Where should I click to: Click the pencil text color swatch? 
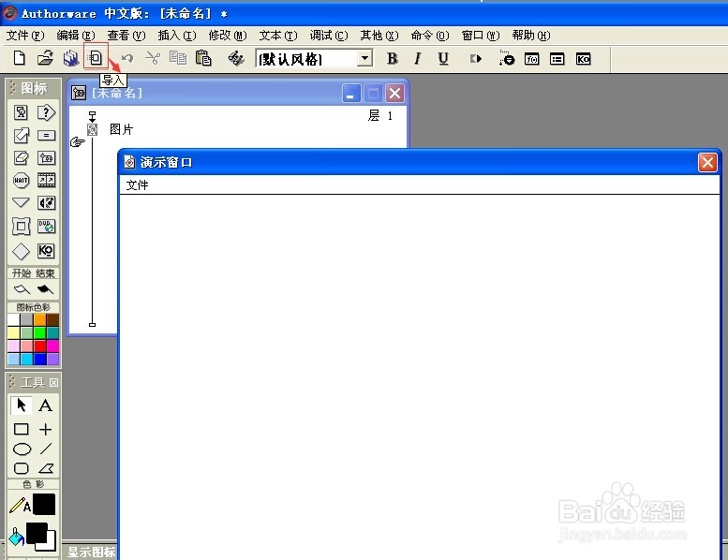(44, 505)
